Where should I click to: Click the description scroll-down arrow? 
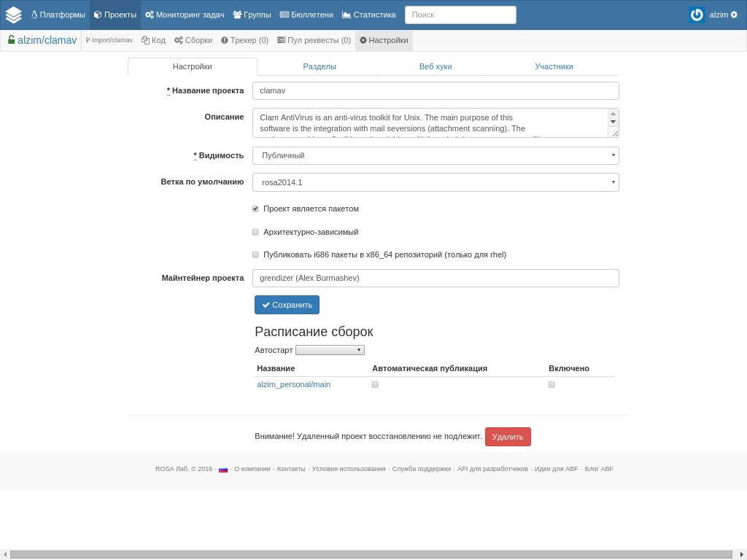[613, 122]
